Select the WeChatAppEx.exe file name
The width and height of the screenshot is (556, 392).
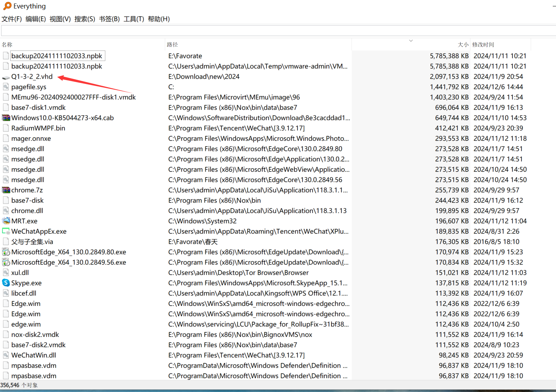[x=39, y=231]
